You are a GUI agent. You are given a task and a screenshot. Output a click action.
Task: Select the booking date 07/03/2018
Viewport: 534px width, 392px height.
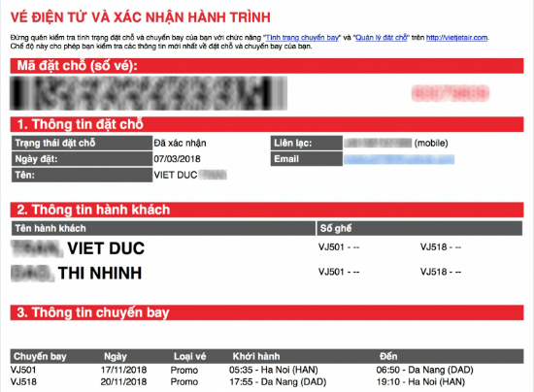coord(177,159)
